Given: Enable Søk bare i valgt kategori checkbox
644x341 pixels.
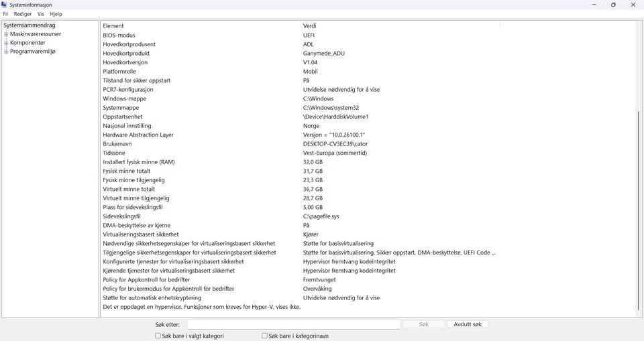Looking at the screenshot, I should (158, 336).
